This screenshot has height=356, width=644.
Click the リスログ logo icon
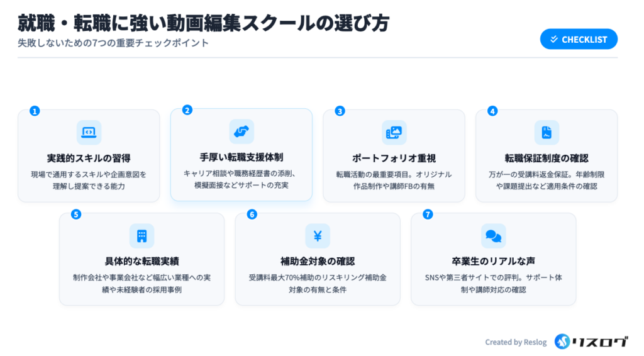tap(562, 342)
